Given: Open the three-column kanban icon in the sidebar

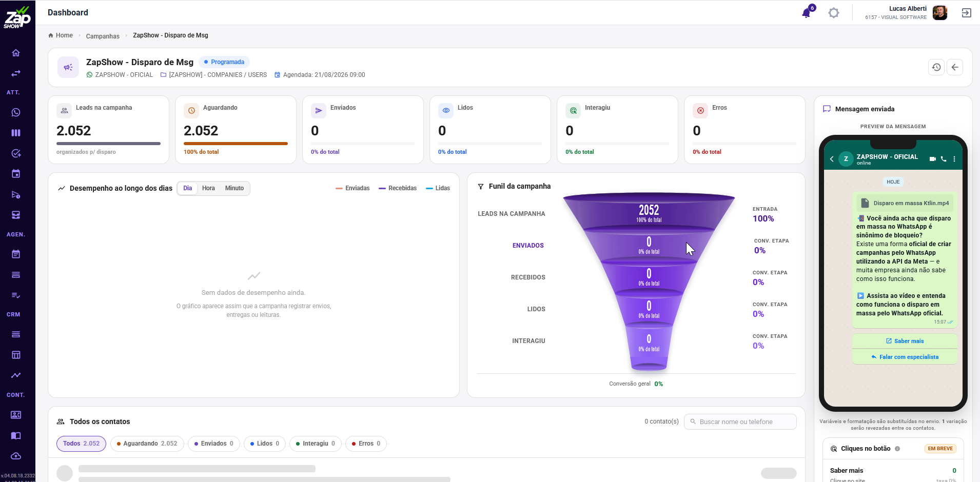Looking at the screenshot, I should point(16,133).
